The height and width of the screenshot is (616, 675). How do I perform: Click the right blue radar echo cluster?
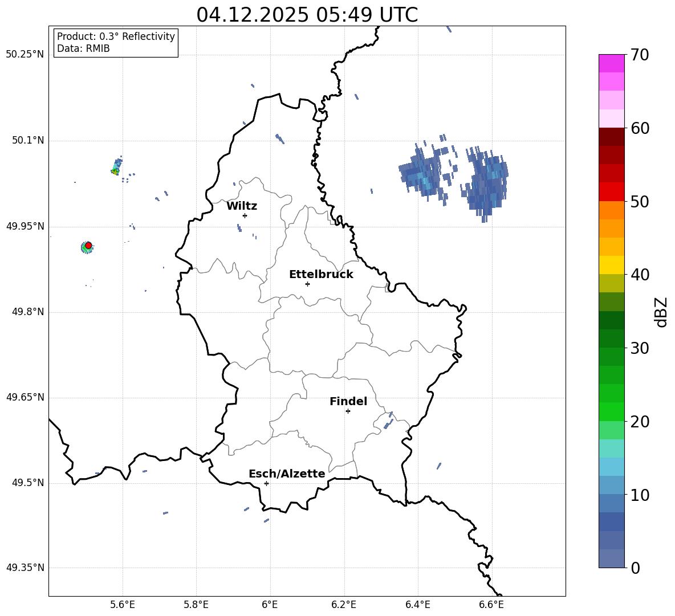486,183
